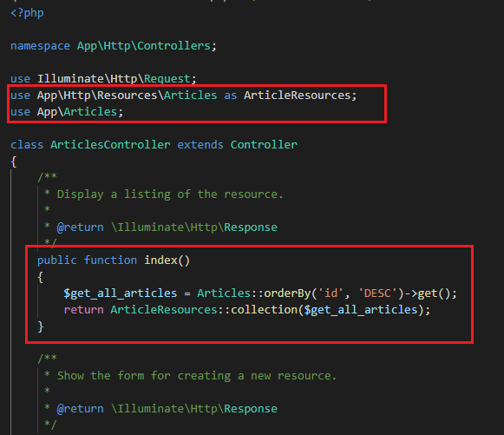Image resolution: width=504 pixels, height=435 pixels.
Task: Click $get_all_articles in the assignment line
Action: tap(121, 293)
